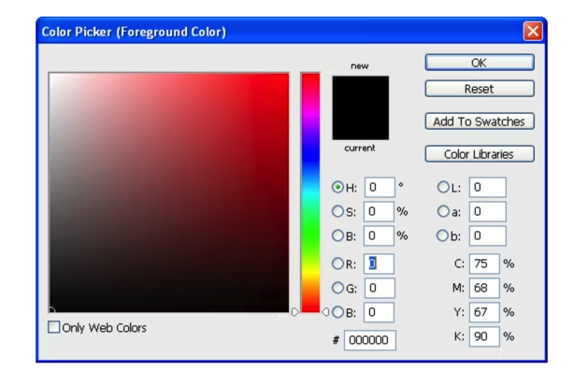Select the G green radio button
Image resolution: width=588 pixels, height=385 pixels.
(x=337, y=289)
